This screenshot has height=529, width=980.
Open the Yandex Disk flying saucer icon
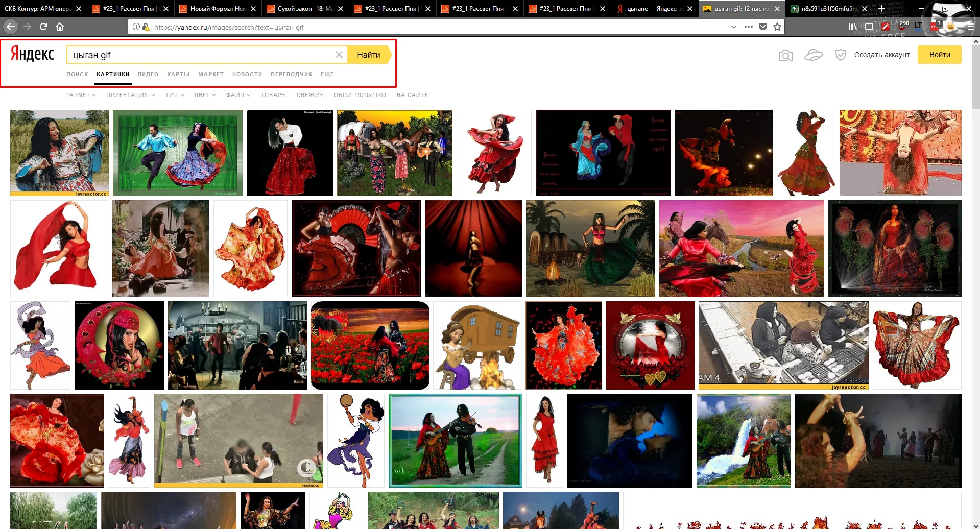coord(814,55)
